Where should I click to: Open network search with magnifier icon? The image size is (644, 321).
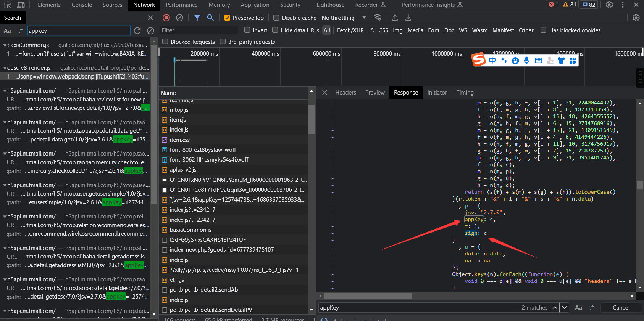click(210, 18)
